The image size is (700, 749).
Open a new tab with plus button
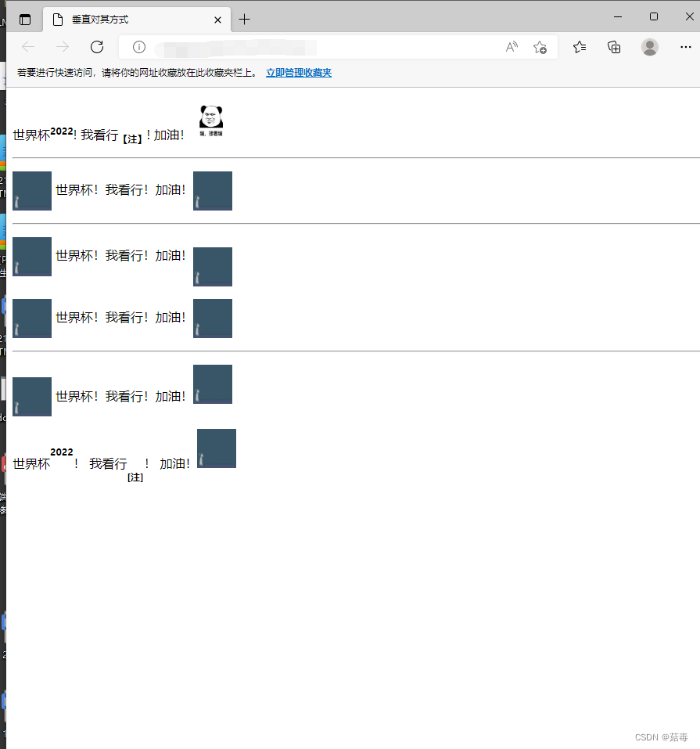[x=245, y=20]
